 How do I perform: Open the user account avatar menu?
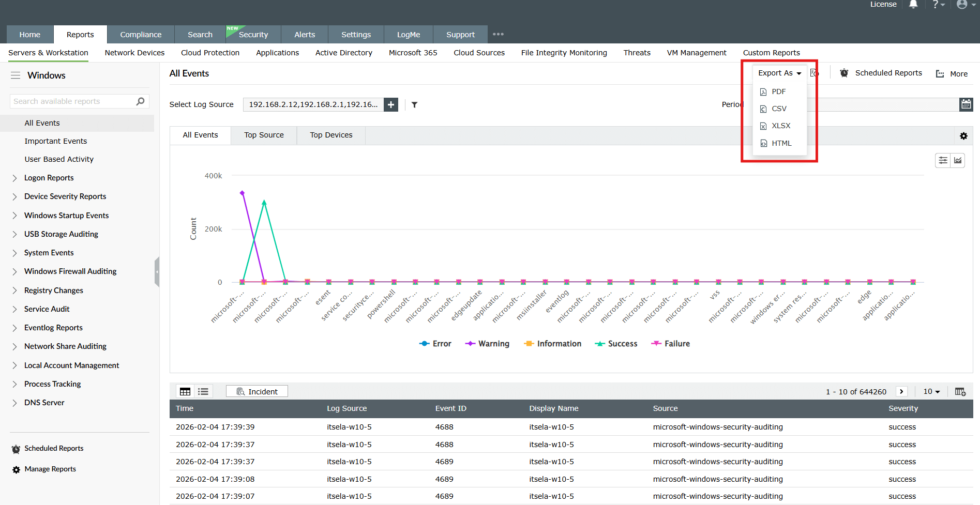pos(965,5)
